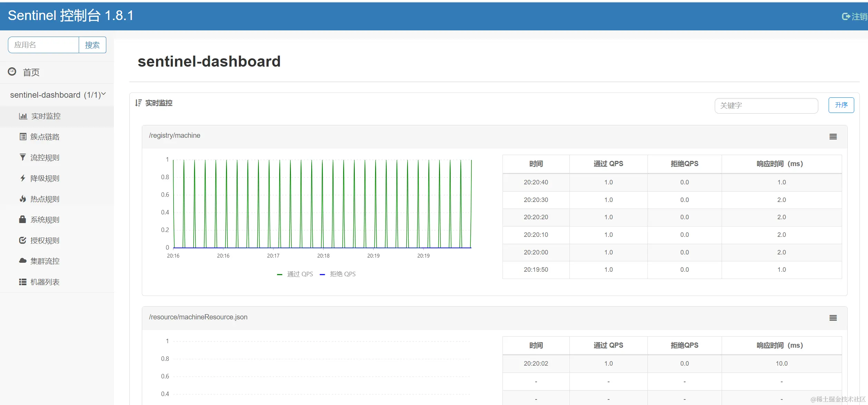Open 授权规则 authority rules
The image size is (868, 405).
tap(44, 240)
